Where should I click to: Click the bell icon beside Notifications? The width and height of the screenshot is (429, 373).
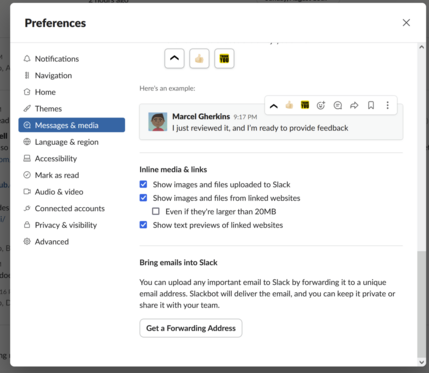click(x=27, y=59)
